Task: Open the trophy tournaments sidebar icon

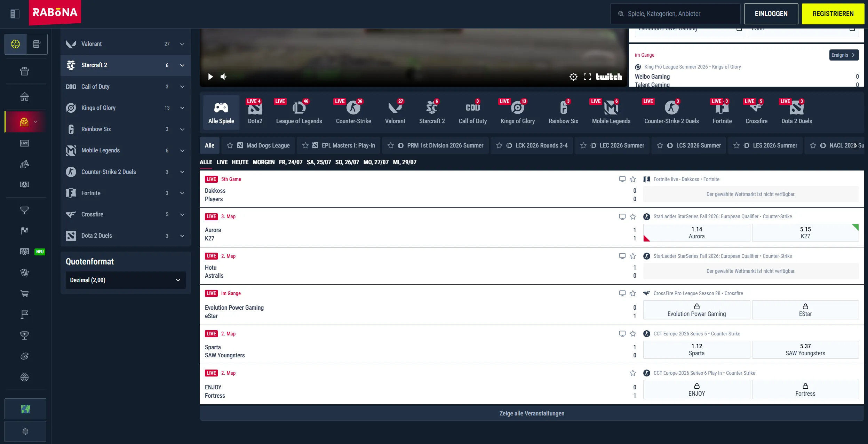Action: (x=24, y=210)
